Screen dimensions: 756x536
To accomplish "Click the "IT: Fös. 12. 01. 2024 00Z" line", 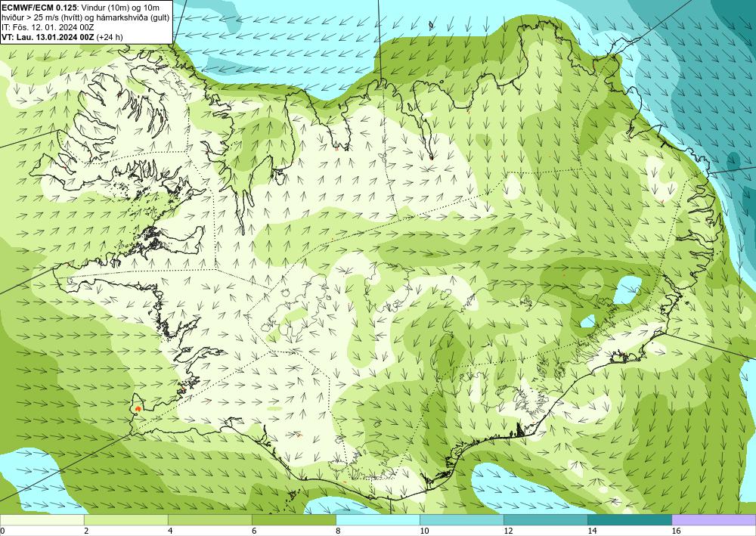I will 48,27.
